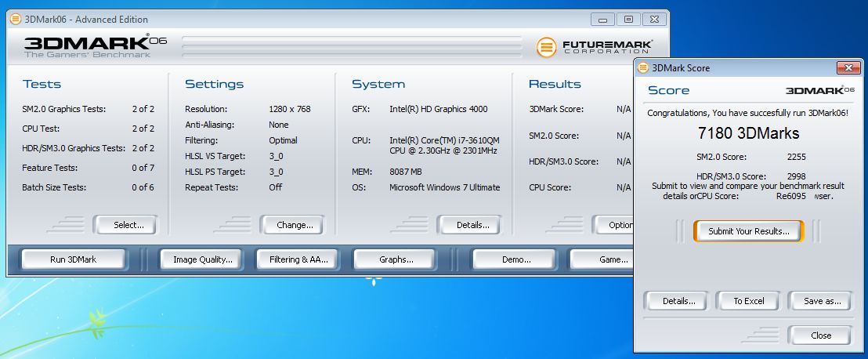Click CPU text Intel(R) Core(TM) i7-3610QM
This screenshot has width=868, height=359.
pyautogui.click(x=444, y=140)
